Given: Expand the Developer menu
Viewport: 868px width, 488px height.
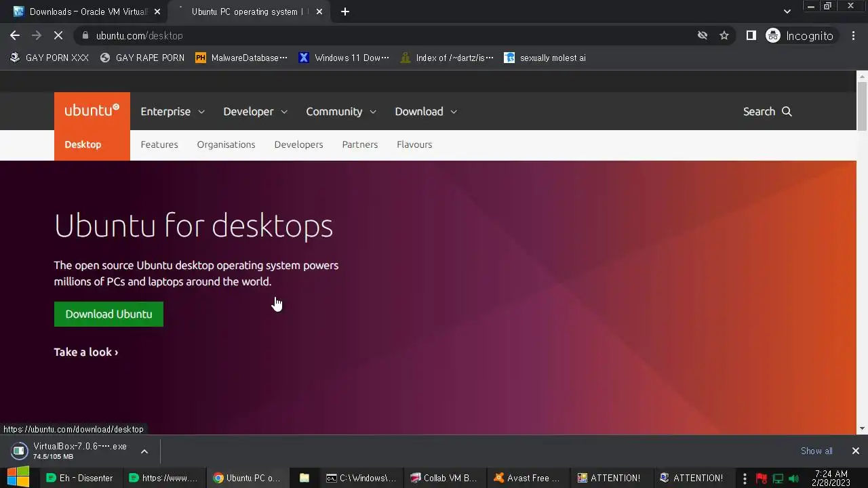Looking at the screenshot, I should tap(255, 111).
